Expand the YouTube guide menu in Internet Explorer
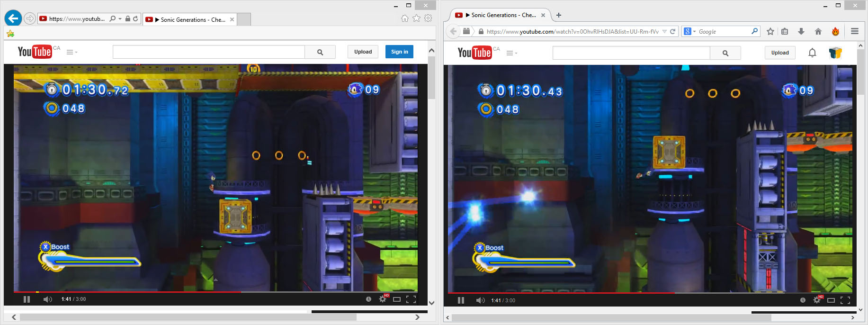The width and height of the screenshot is (868, 325). (x=72, y=52)
